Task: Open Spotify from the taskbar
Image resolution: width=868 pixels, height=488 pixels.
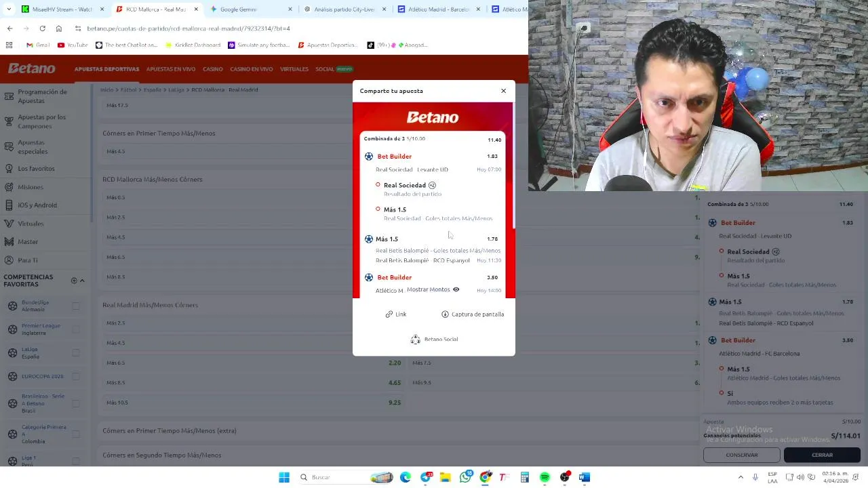Action: [x=545, y=478]
